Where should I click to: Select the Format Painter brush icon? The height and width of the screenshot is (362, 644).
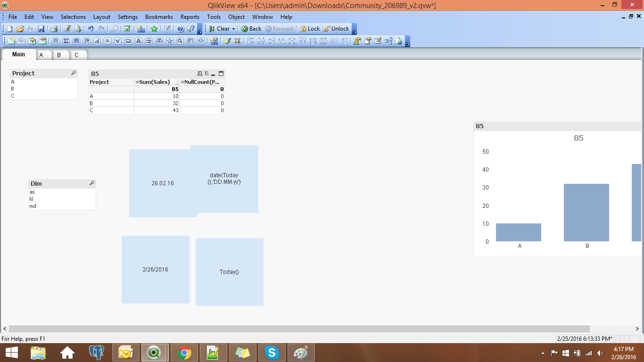227,41
